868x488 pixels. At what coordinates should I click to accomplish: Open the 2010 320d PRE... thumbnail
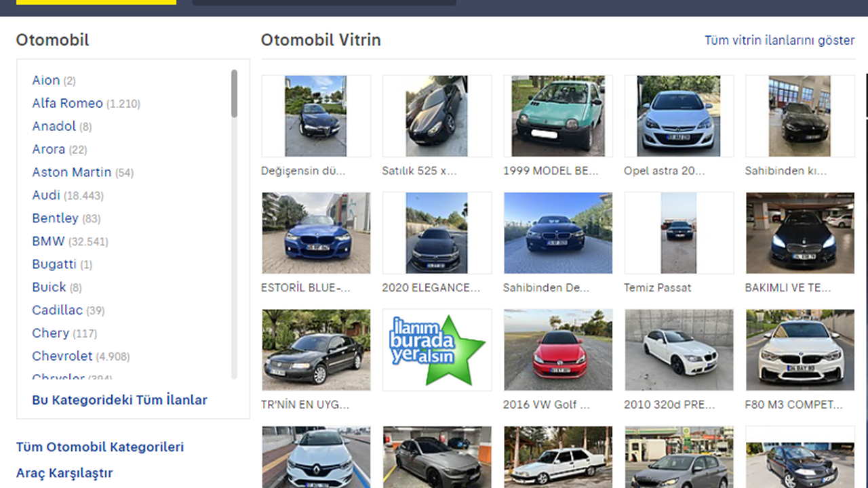coord(679,350)
